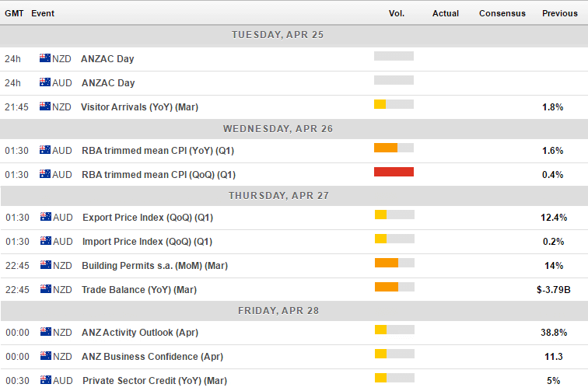Click the previous value 12.4% for Export Price
This screenshot has height=391, width=588.
pos(554,218)
